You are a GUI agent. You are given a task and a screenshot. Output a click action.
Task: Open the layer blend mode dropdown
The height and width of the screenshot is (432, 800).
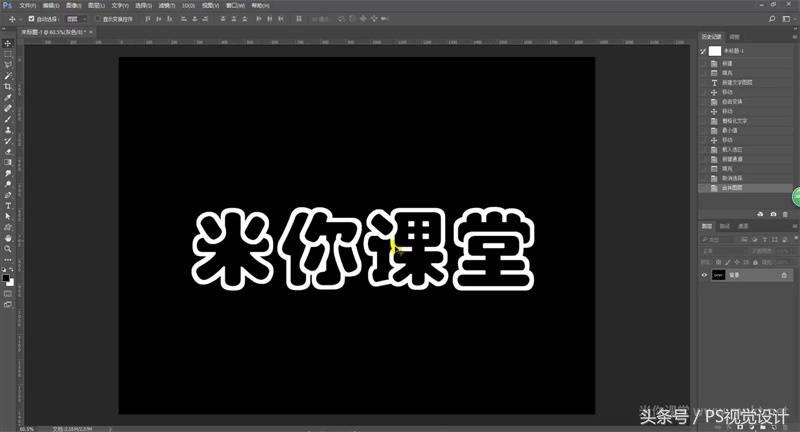click(x=723, y=251)
